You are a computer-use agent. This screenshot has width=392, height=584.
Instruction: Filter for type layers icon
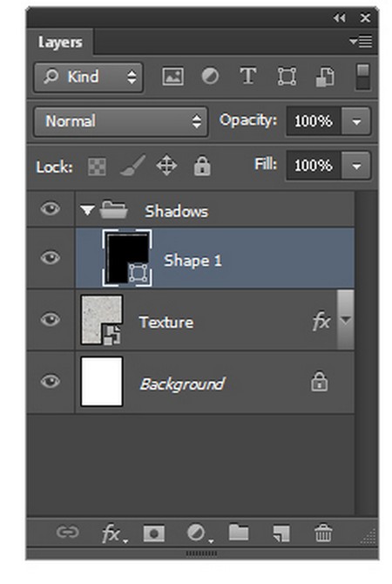tap(248, 77)
